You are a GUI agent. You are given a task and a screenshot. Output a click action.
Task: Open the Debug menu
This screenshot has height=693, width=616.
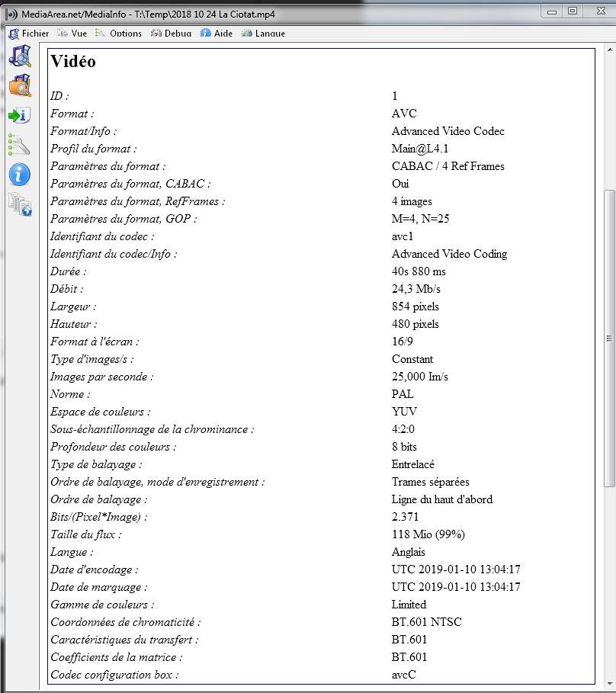click(x=172, y=34)
